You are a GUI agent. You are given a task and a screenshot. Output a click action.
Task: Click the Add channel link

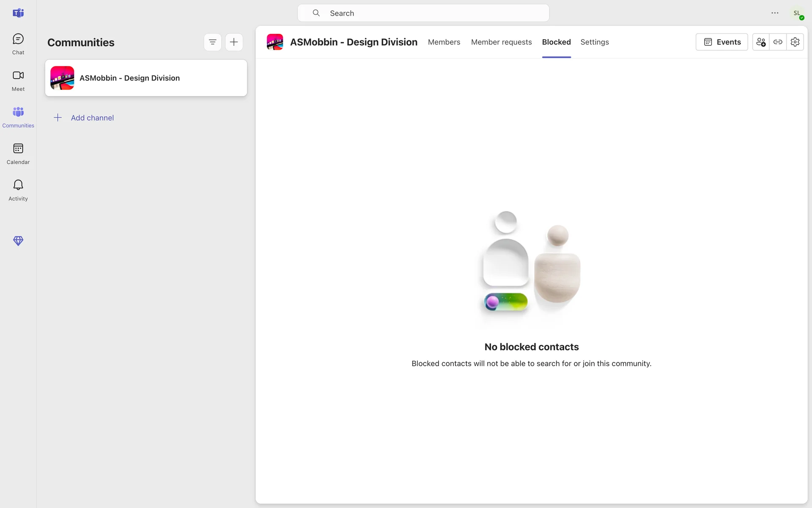(x=92, y=118)
